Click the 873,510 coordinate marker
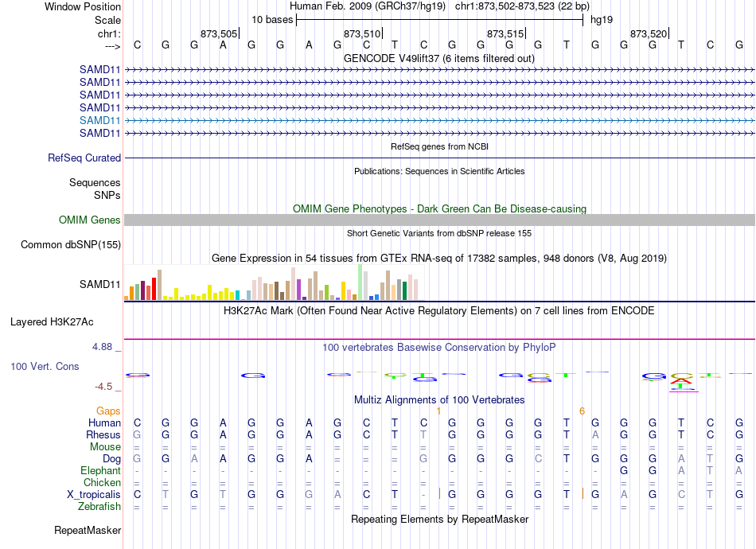Image resolution: width=756 pixels, height=549 pixels. (x=362, y=33)
